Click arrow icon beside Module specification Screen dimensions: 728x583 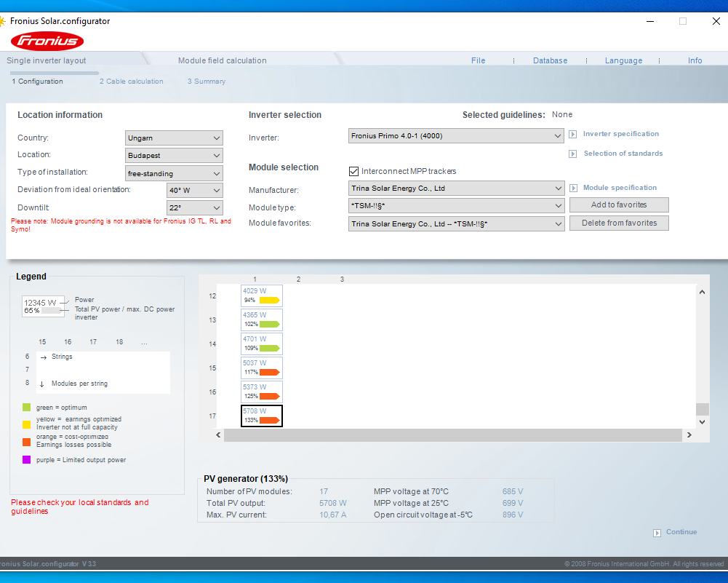point(572,189)
